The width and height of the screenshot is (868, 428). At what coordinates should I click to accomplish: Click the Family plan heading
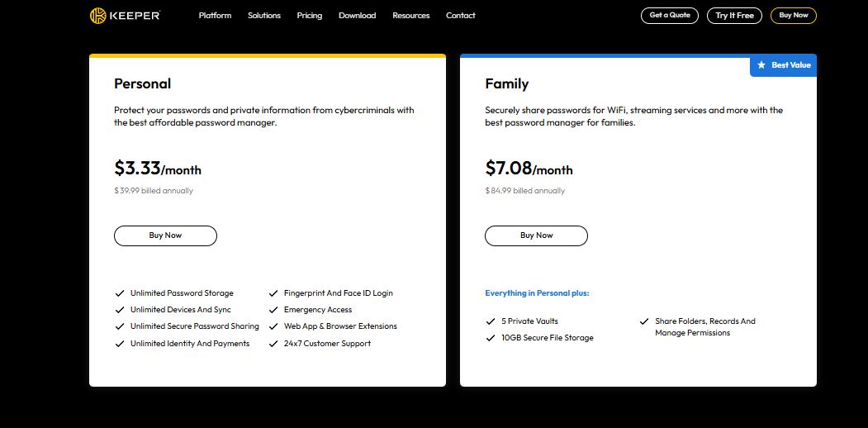506,83
